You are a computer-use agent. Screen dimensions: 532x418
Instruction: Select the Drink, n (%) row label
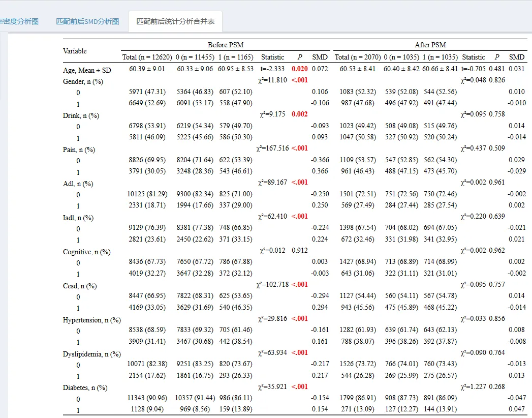pyautogui.click(x=81, y=115)
